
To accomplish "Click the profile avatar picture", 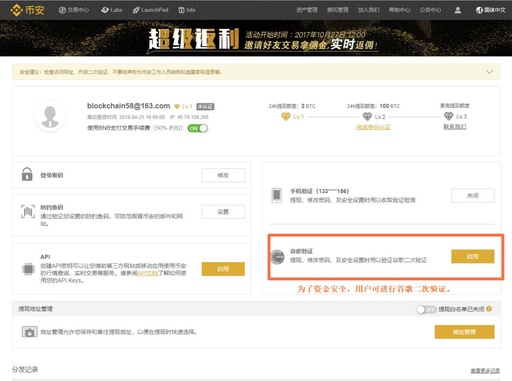I will [x=50, y=116].
